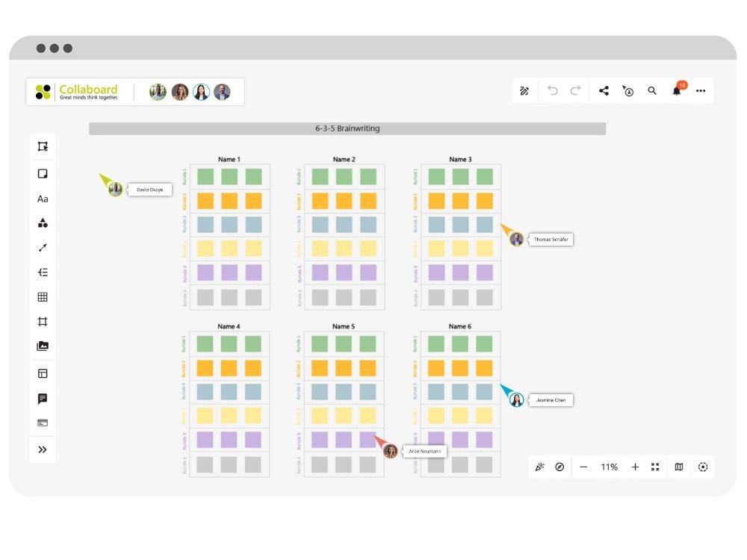The width and height of the screenshot is (747, 560).
Task: Open the three-dot more options menu
Action: click(x=701, y=91)
